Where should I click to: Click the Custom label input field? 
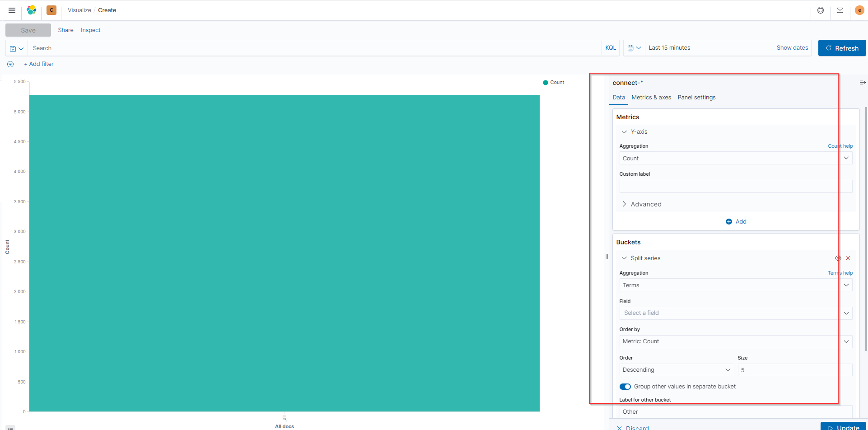point(736,187)
